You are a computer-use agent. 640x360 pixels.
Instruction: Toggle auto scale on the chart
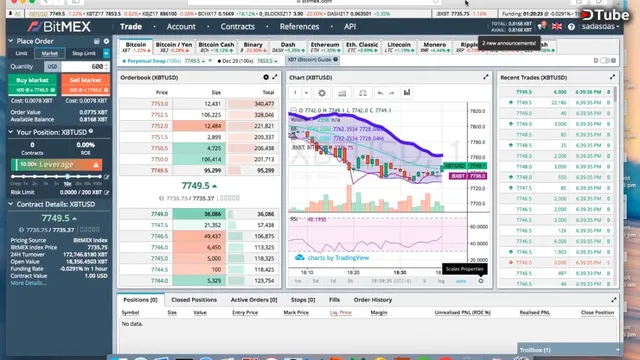coord(461,281)
